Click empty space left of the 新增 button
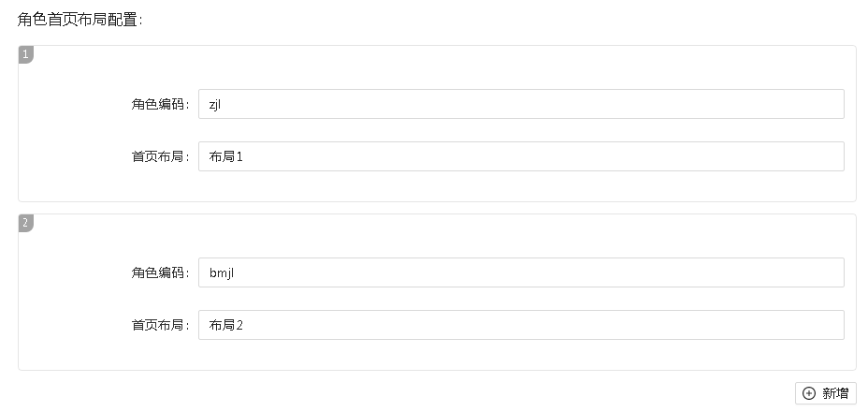Image resolution: width=868 pixels, height=412 pixels. tap(468, 393)
